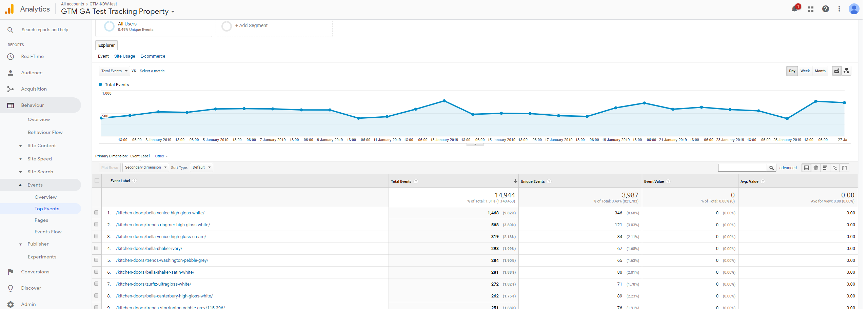This screenshot has width=868, height=310.
Task: Click the advanced filter link
Action: point(788,168)
